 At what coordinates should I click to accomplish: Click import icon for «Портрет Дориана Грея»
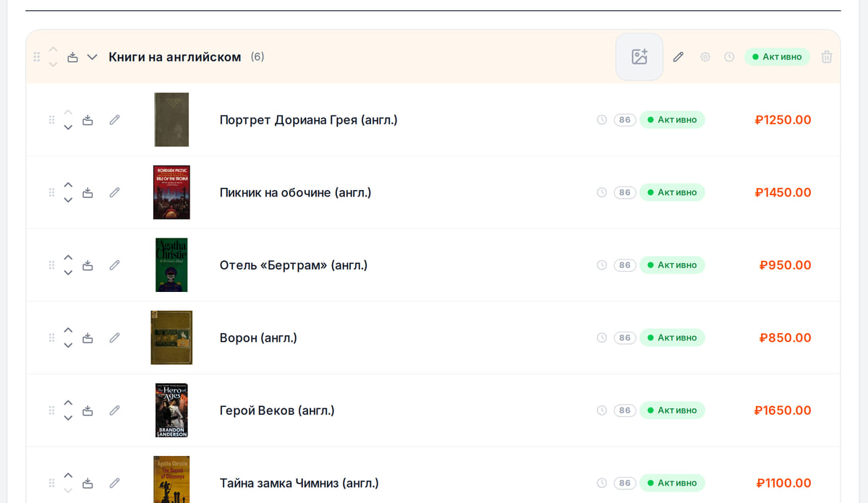(x=88, y=120)
